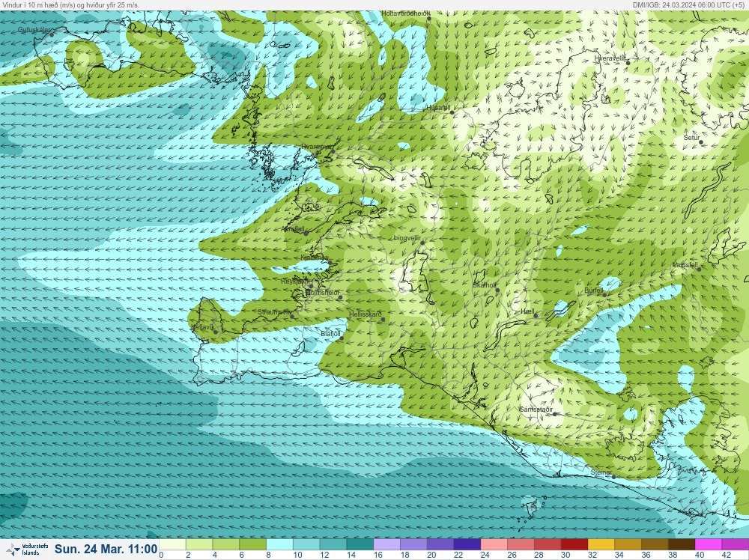The image size is (749, 560).
Task: Select the Hveravellir station marker
Action: pos(628,63)
